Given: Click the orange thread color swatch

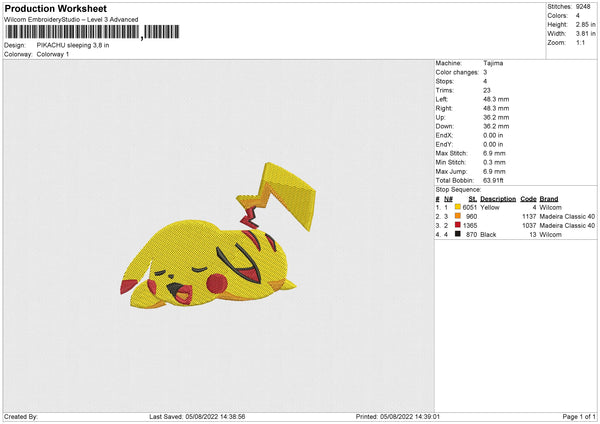Looking at the screenshot, I should (x=458, y=216).
